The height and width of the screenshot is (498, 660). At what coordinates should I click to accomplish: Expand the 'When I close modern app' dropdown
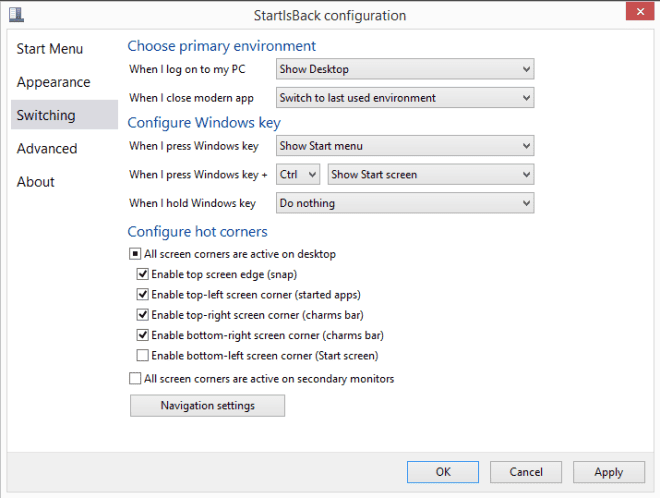point(405,98)
